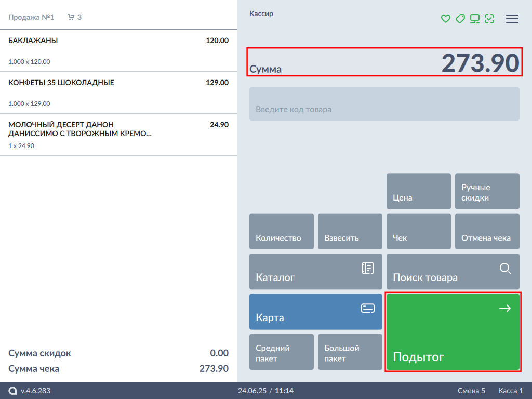The width and height of the screenshot is (532, 399).
Task: Click the card icon on Карта button
Action: (x=367, y=309)
